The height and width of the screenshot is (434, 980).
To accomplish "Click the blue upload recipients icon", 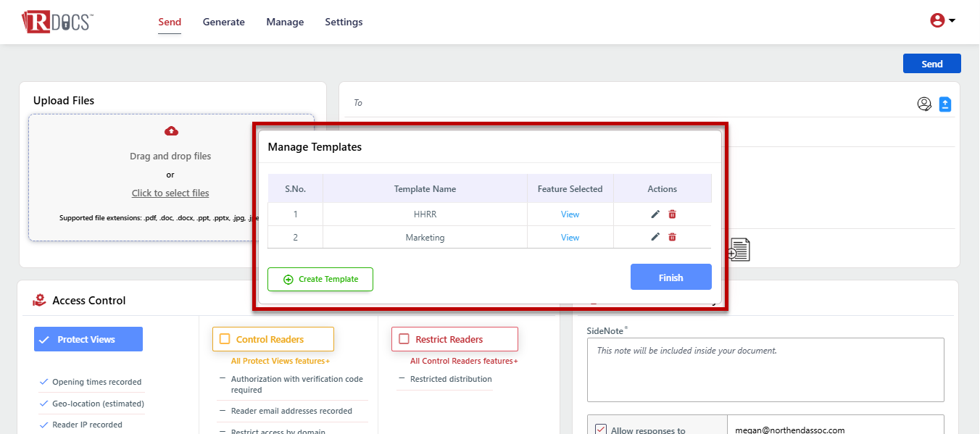I will coord(944,104).
